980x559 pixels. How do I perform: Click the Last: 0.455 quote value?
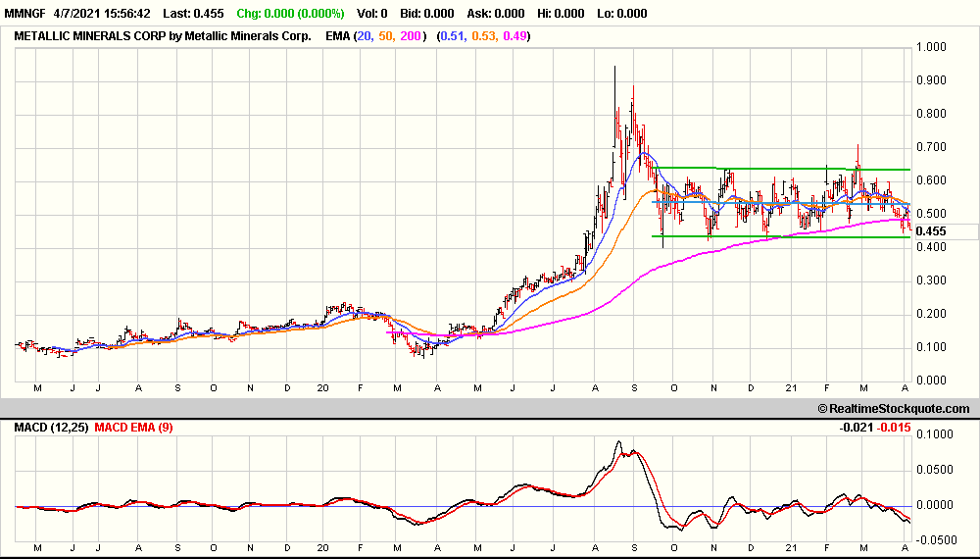click(x=192, y=13)
